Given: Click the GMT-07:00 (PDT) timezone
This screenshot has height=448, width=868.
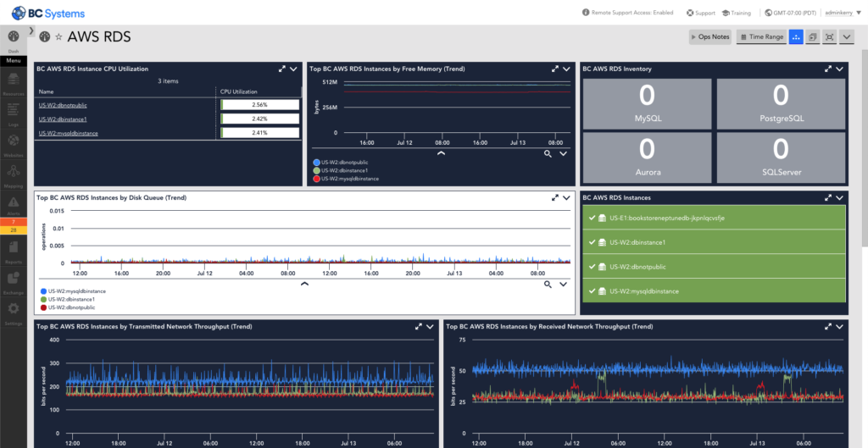Looking at the screenshot, I should pos(791,12).
